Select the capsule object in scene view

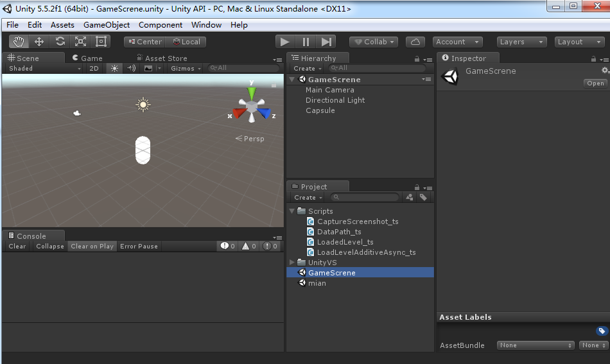[x=143, y=150]
